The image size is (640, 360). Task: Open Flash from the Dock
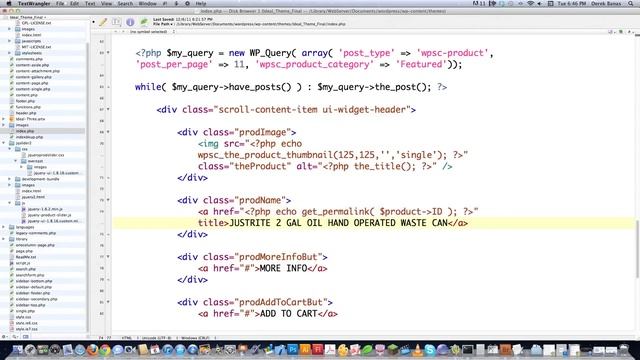pos(318,350)
